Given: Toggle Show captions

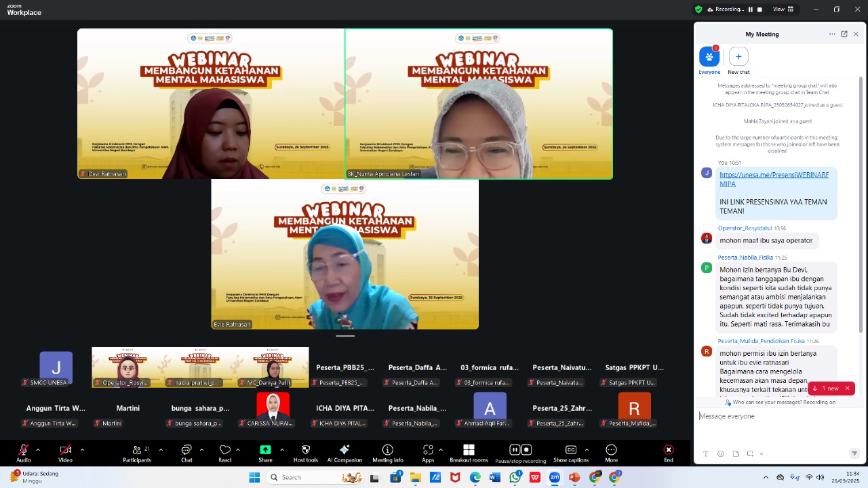Looking at the screenshot, I should (570, 453).
